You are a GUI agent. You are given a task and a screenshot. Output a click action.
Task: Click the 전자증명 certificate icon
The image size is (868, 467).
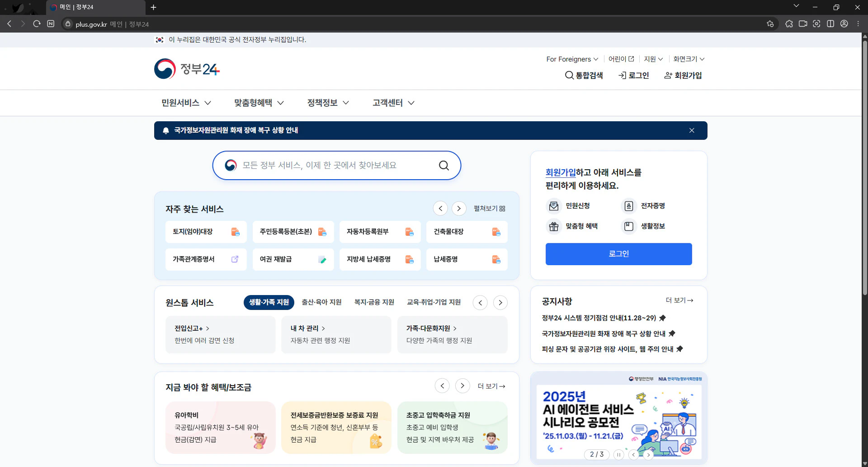[628, 205]
